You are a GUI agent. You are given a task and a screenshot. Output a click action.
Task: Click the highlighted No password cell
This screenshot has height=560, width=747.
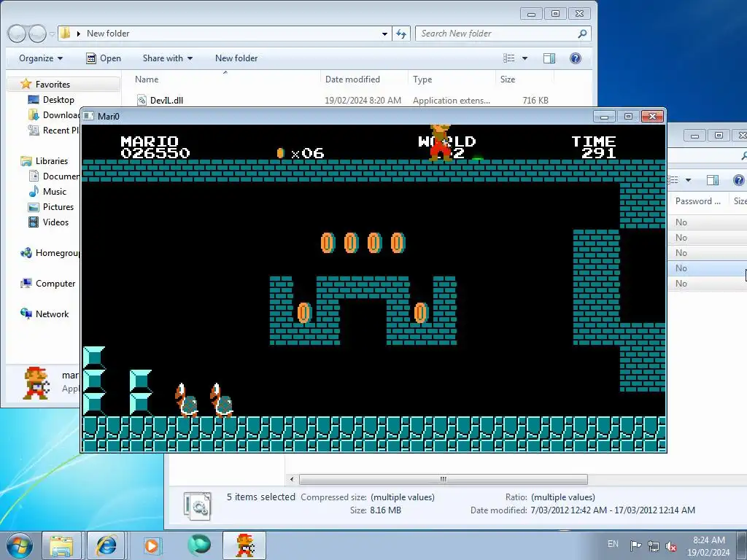click(x=681, y=268)
